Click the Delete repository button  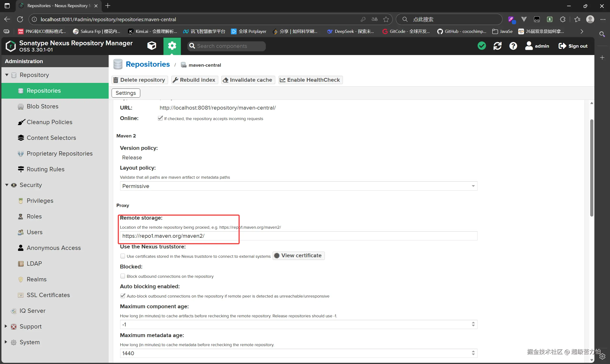[x=139, y=80]
